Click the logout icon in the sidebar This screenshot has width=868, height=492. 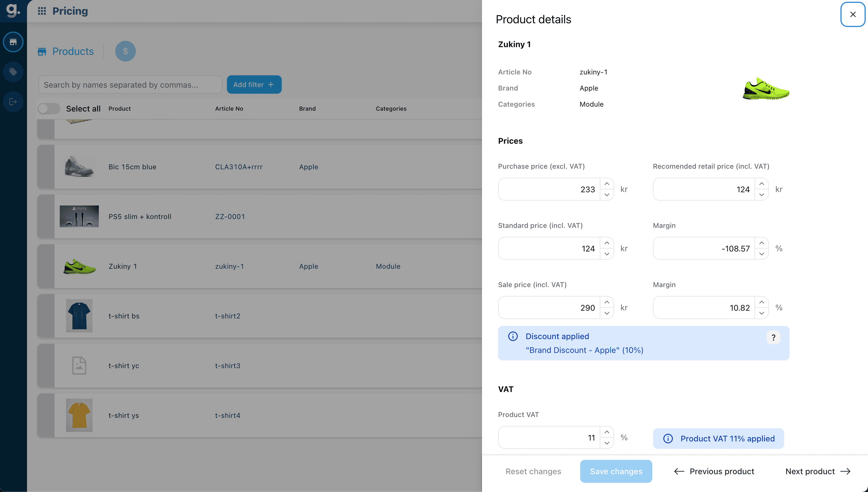coord(13,101)
